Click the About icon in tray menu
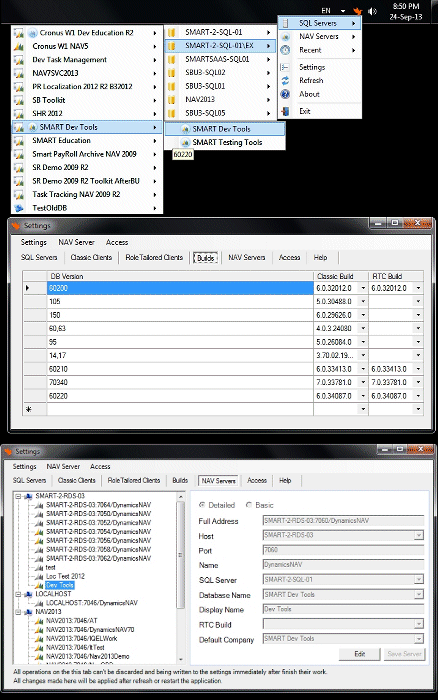Image resolution: width=438 pixels, height=700 pixels. click(285, 94)
